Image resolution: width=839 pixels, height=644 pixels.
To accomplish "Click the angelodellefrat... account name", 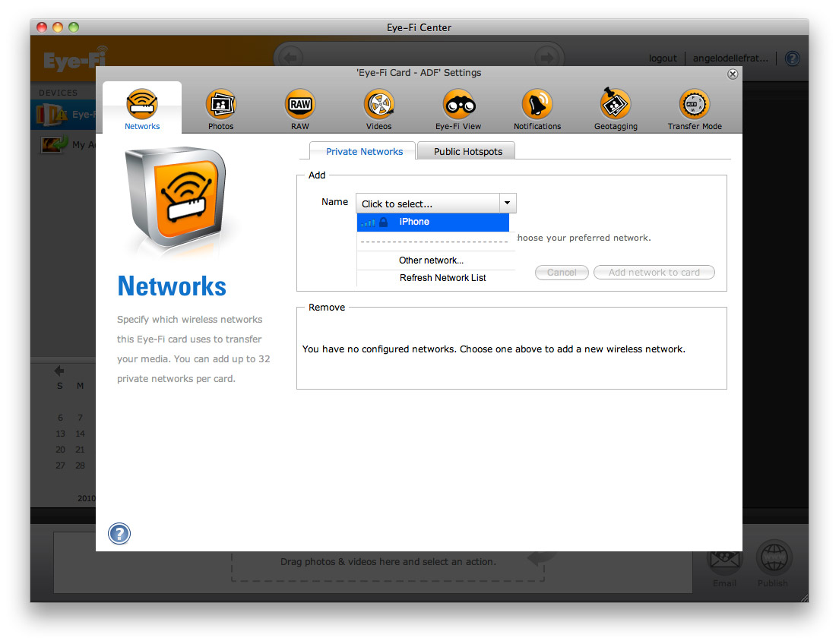I will click(730, 58).
